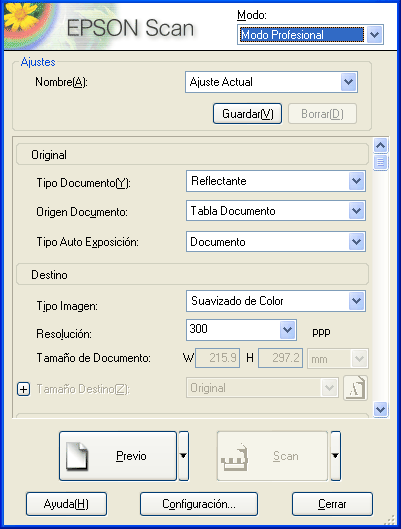The image size is (401, 529).
Task: Click the scroll down arrow in settings panel
Action: tap(381, 410)
